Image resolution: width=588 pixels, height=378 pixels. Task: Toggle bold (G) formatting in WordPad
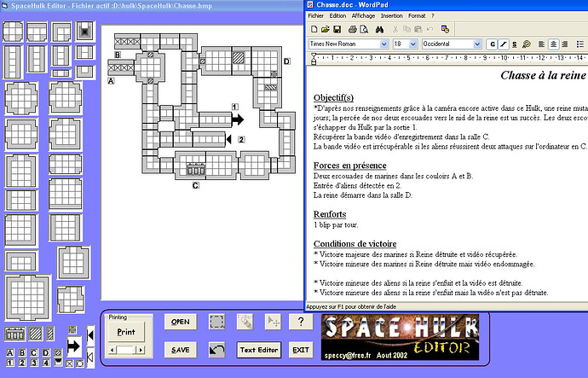pos(493,44)
